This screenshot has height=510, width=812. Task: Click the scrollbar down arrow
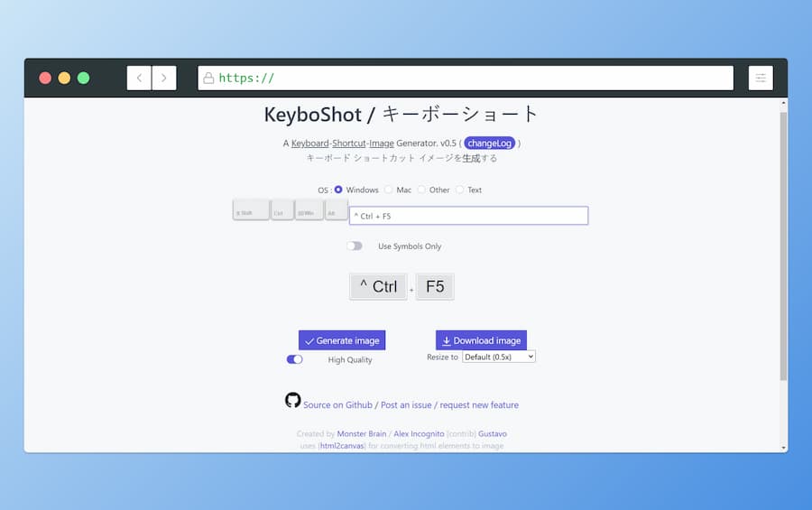[783, 448]
